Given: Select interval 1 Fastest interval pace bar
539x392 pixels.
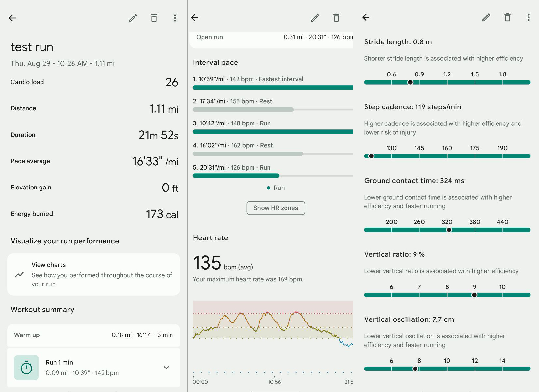Looking at the screenshot, I should coord(273,88).
